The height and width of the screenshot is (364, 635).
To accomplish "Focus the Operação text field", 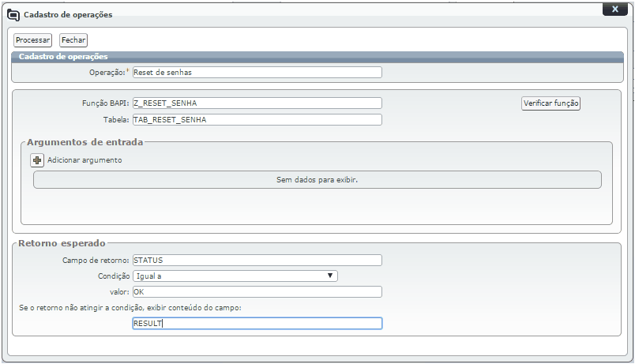I will [x=257, y=72].
